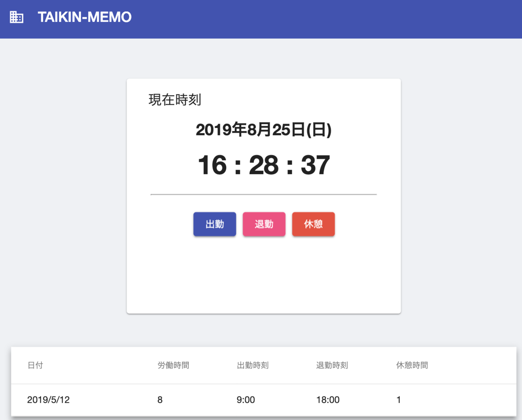The height and width of the screenshot is (420, 522).
Task: Click the 現在時刻 label
Action: (x=174, y=100)
